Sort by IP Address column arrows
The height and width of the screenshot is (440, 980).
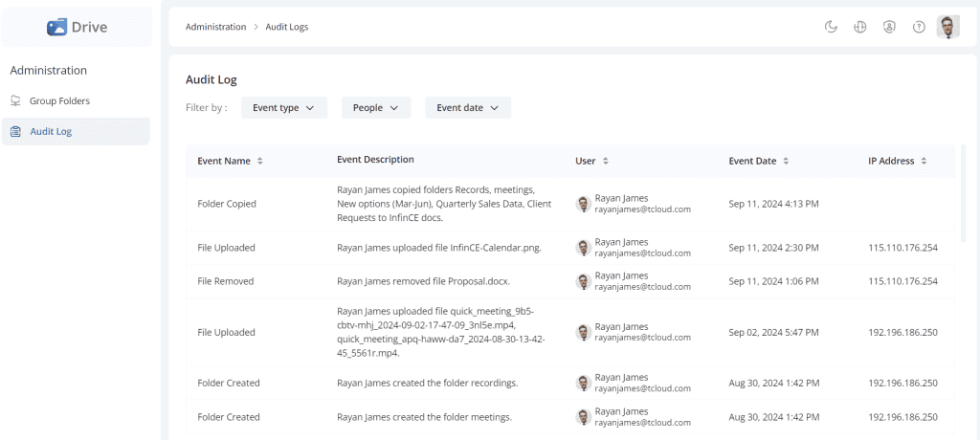(x=924, y=161)
